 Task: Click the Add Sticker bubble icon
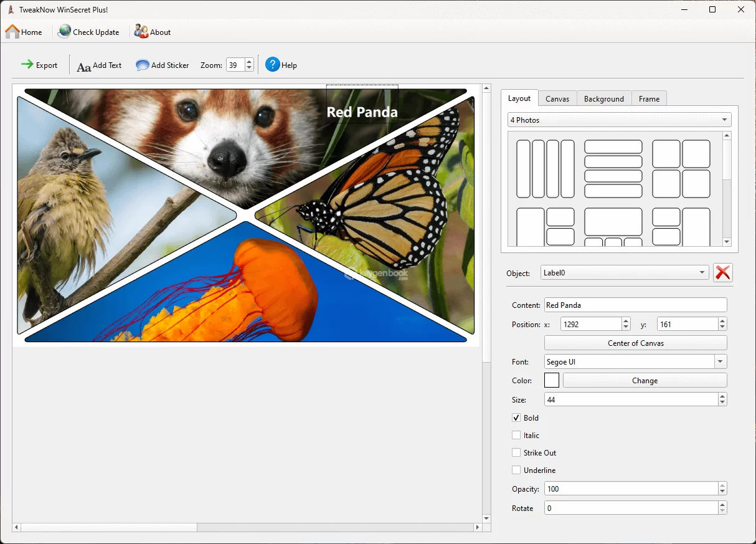click(143, 65)
